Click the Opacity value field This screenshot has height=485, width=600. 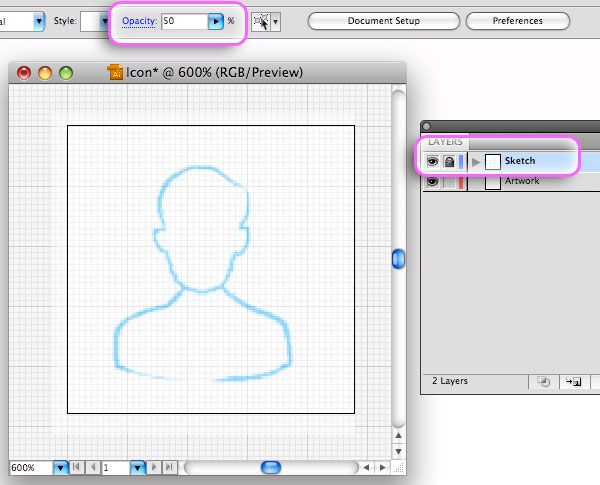pos(185,21)
